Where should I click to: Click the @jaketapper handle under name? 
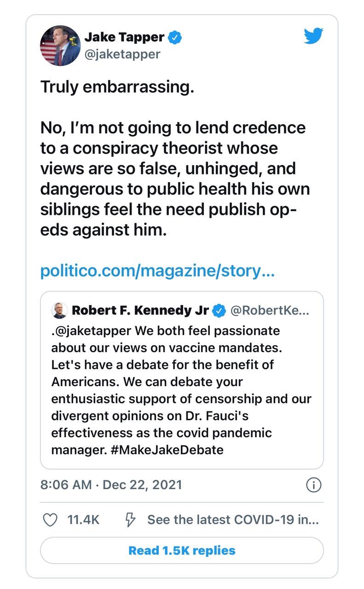[x=122, y=54]
